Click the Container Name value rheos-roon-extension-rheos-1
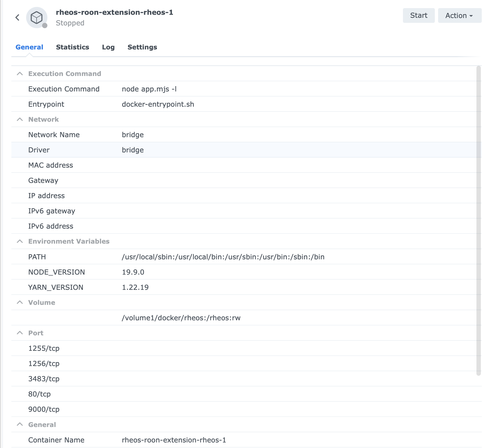This screenshot has width=485, height=448. tap(174, 440)
